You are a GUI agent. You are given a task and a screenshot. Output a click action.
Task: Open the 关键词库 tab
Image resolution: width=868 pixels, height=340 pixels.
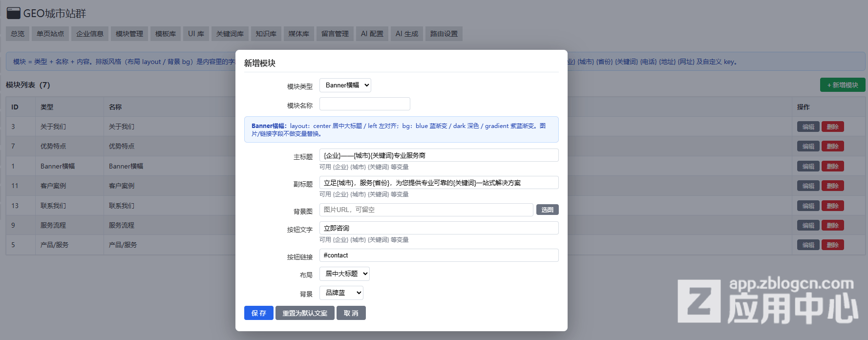pos(230,34)
